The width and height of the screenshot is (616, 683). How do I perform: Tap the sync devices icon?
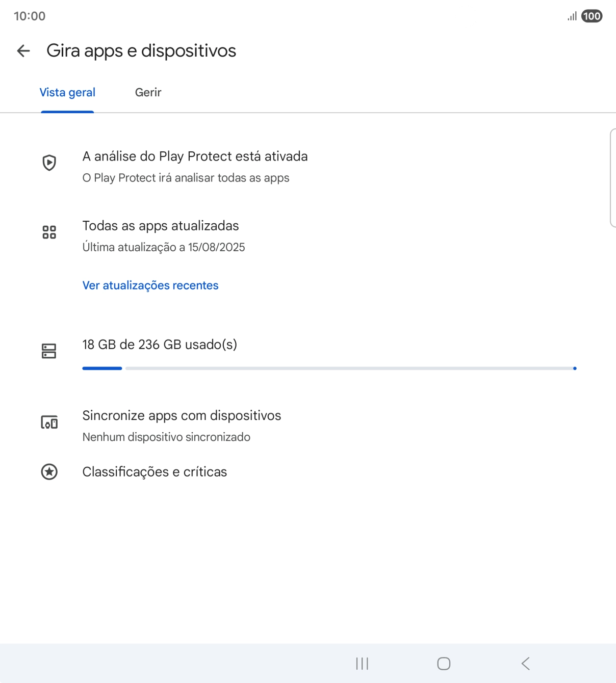[49, 423]
